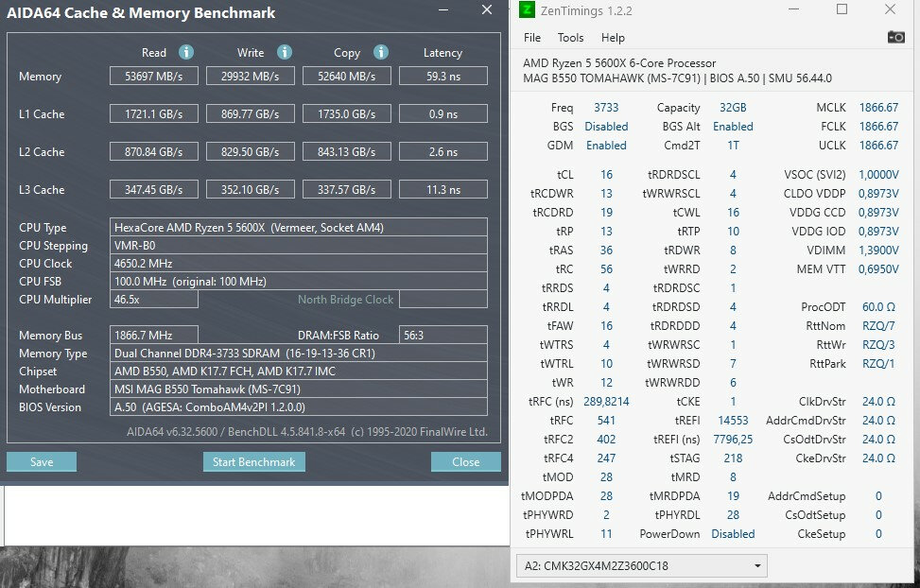The width and height of the screenshot is (920, 588).
Task: Click the tREFI value 14553
Action: click(733, 420)
